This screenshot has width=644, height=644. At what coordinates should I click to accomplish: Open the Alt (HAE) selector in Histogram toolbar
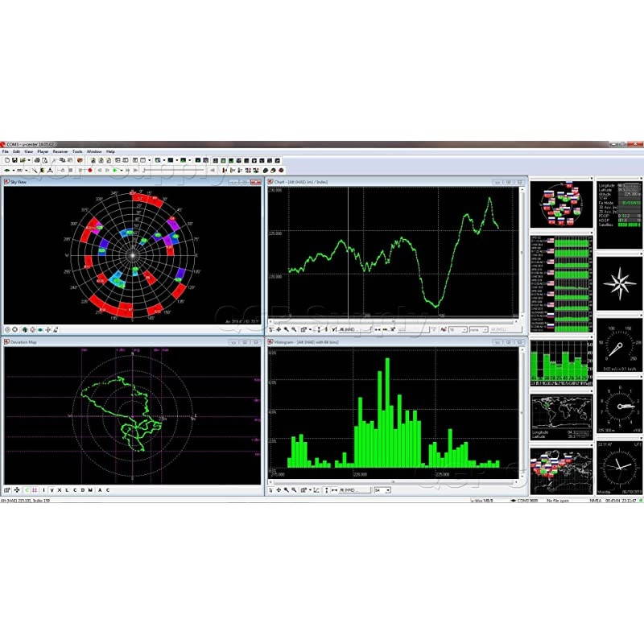point(348,489)
